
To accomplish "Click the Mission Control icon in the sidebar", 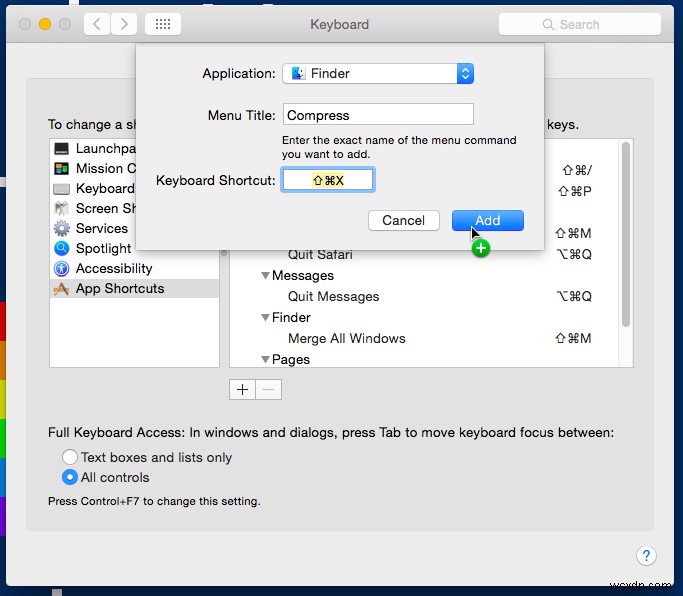I will 61,169.
